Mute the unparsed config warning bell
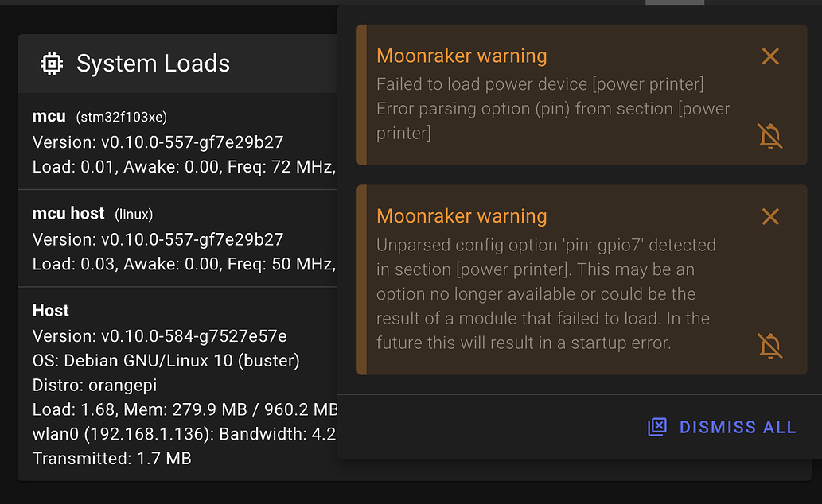Screen dimensions: 822x504 [769, 346]
